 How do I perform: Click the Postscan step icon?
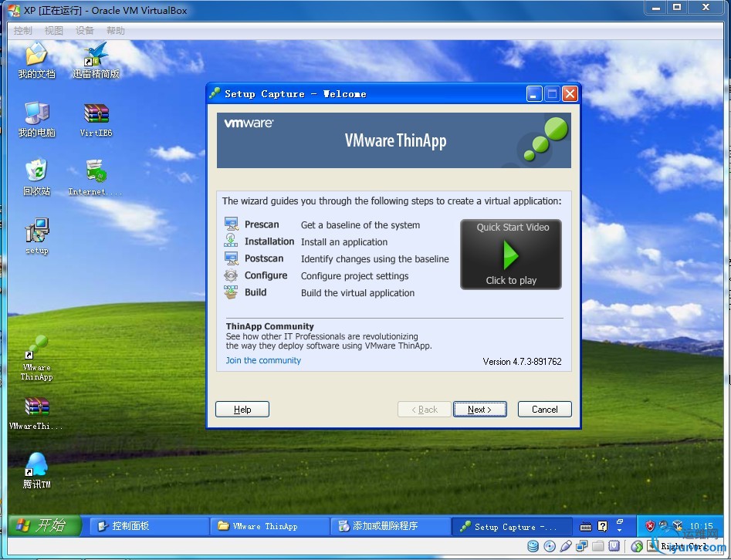click(232, 258)
